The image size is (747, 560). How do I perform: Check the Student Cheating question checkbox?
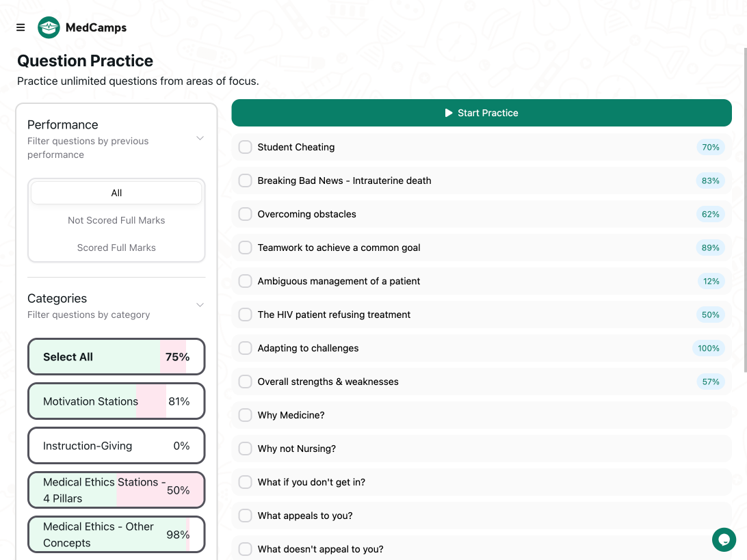(245, 147)
